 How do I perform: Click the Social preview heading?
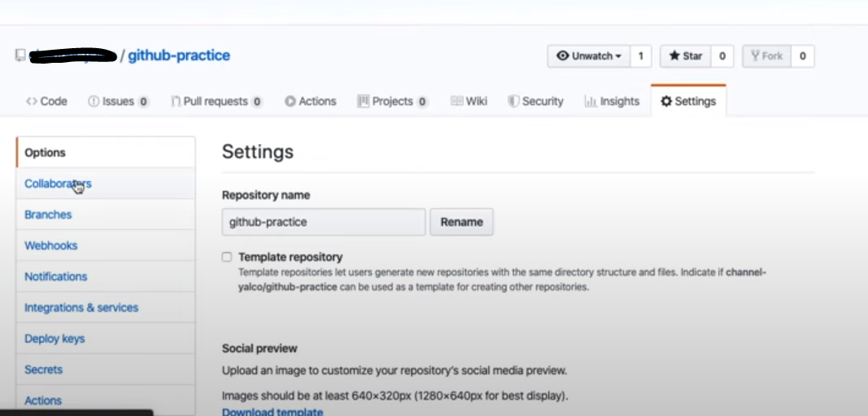point(259,348)
